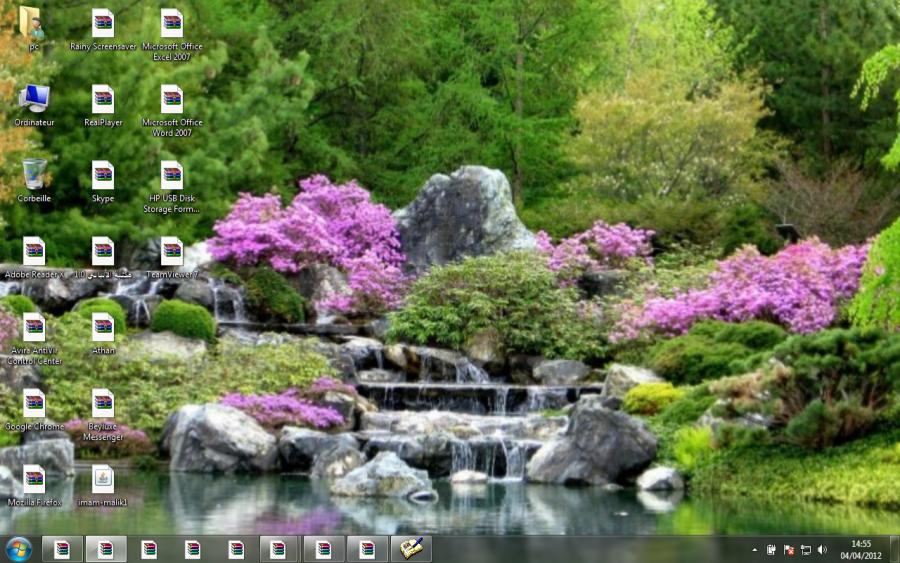Click the Show Desktop strip at the taskbar end
This screenshot has width=900, height=563.
pyautogui.click(x=895, y=549)
